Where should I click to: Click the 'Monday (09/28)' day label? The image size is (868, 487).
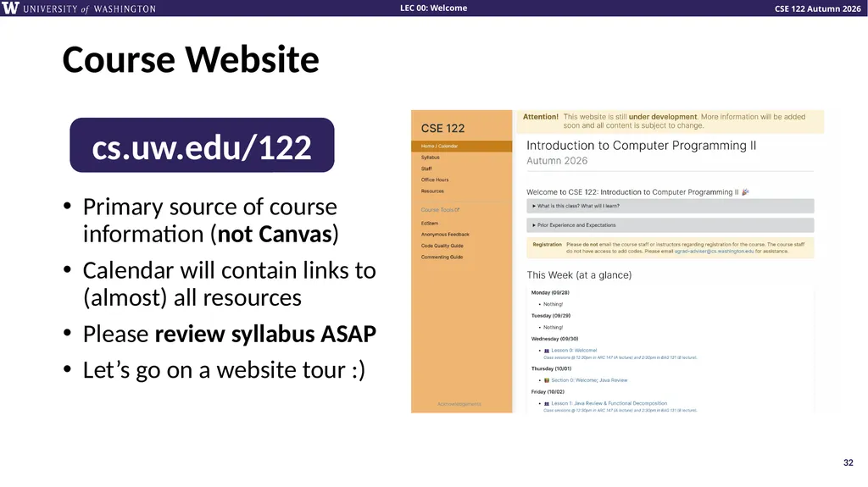(550, 293)
